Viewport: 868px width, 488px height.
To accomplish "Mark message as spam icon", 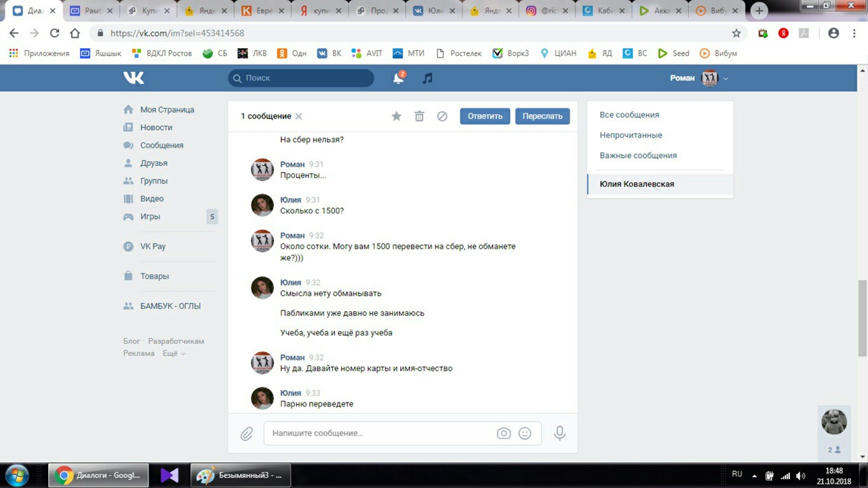I will 442,116.
